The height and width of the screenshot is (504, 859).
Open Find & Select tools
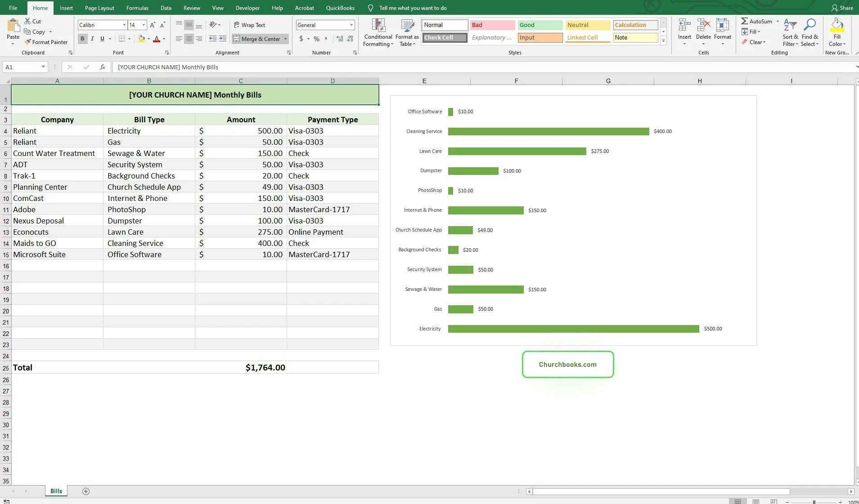click(x=810, y=32)
